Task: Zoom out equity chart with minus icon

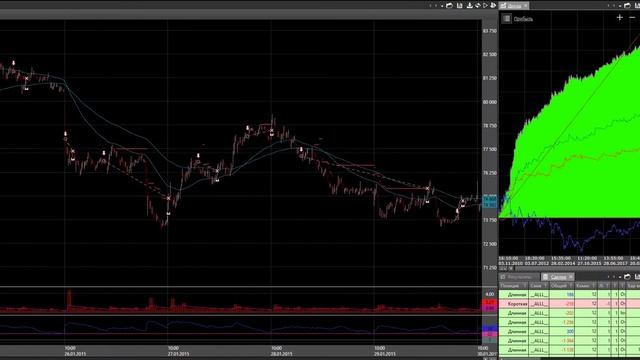Action: click(632, 17)
